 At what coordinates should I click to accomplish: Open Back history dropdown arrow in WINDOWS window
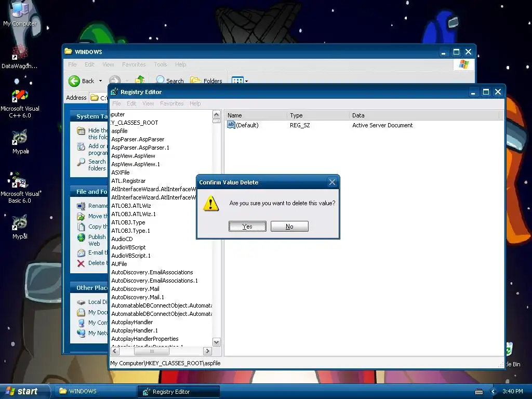[x=100, y=81]
